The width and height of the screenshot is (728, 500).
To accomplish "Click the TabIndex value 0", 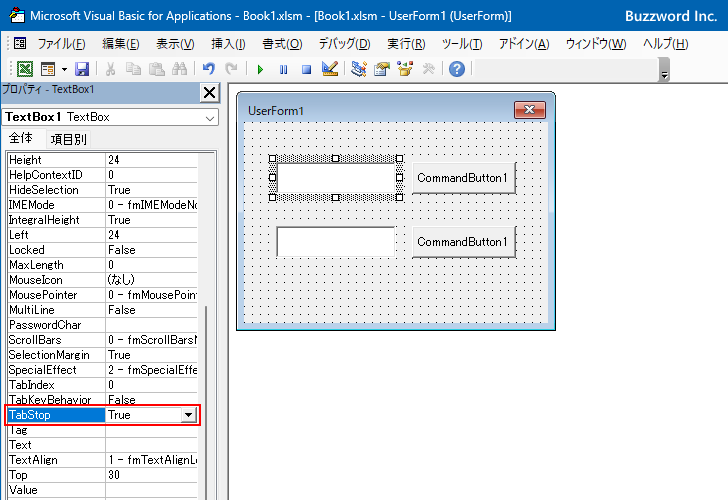I will [x=151, y=385].
